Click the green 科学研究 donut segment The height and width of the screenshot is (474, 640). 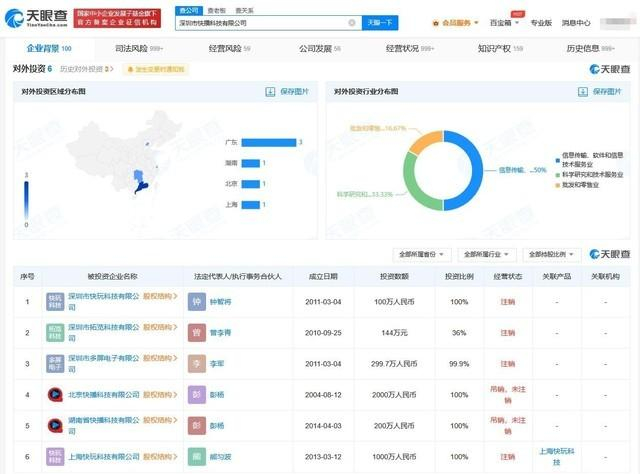pos(410,184)
